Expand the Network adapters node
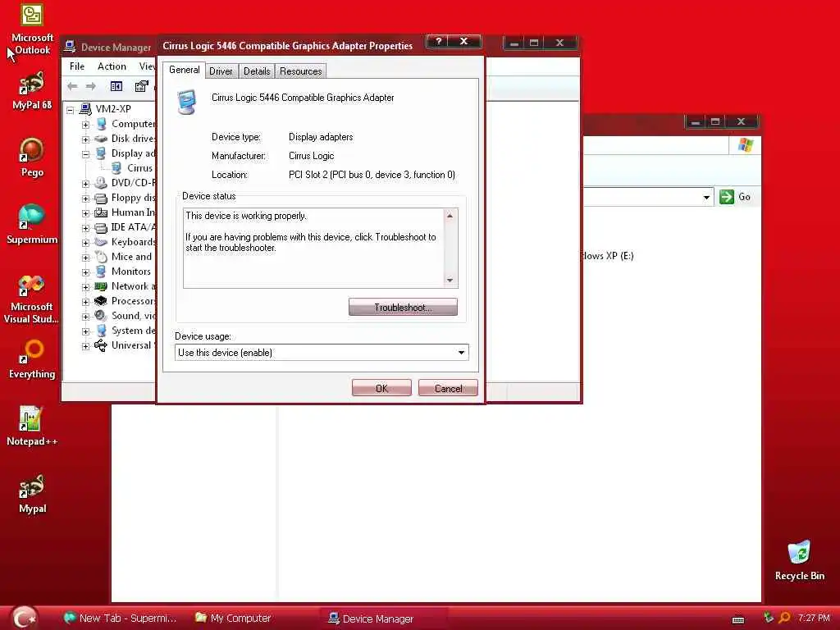The image size is (840, 630). pos(85,287)
